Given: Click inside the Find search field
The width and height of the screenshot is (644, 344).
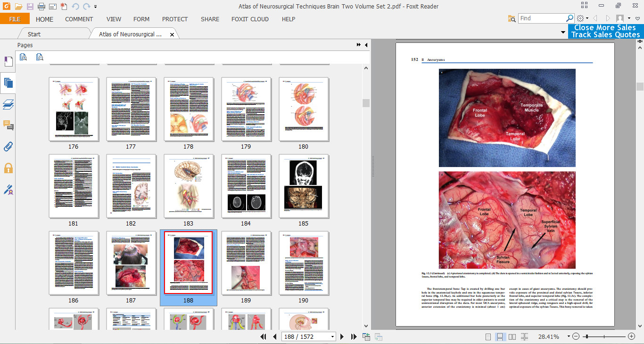Looking at the screenshot, I should [x=542, y=18].
